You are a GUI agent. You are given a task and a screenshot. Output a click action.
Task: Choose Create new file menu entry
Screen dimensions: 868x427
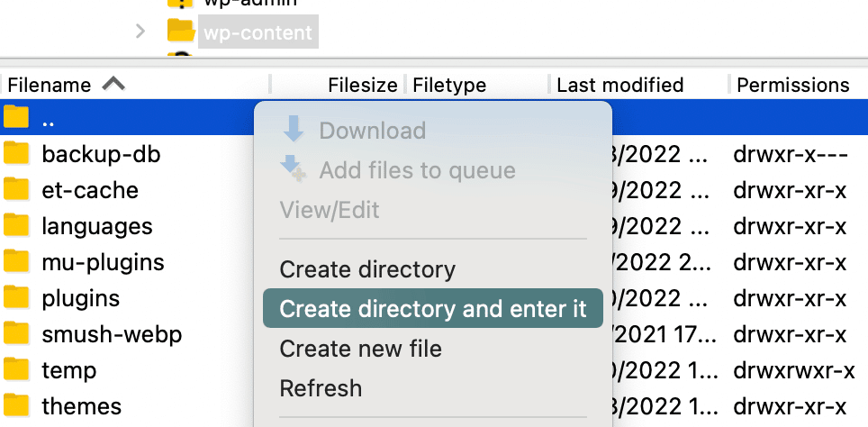click(360, 349)
